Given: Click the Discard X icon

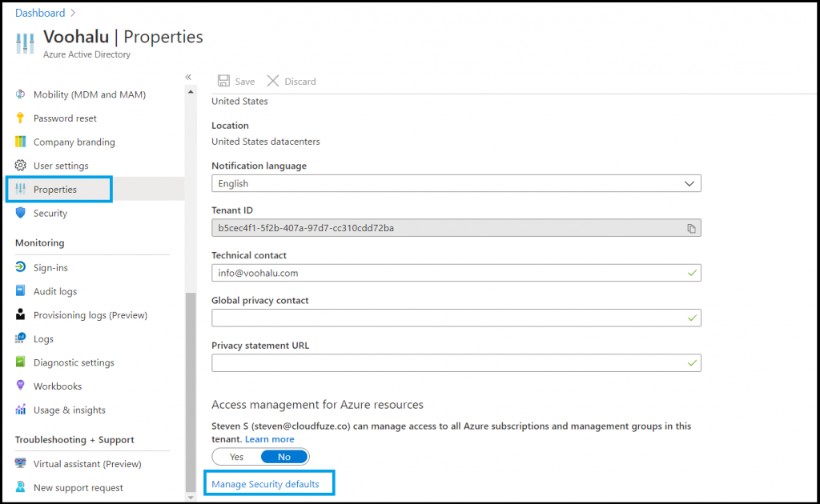Looking at the screenshot, I should click(273, 81).
